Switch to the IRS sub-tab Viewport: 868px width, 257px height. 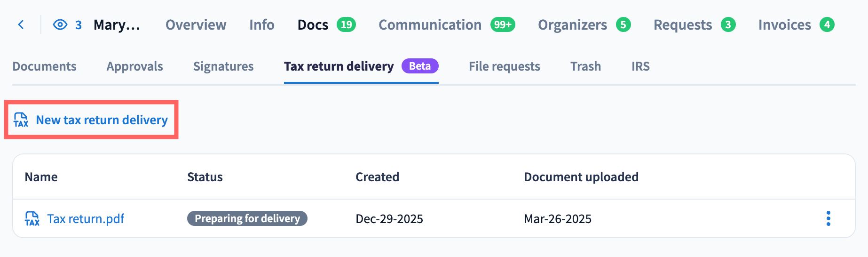click(x=640, y=66)
